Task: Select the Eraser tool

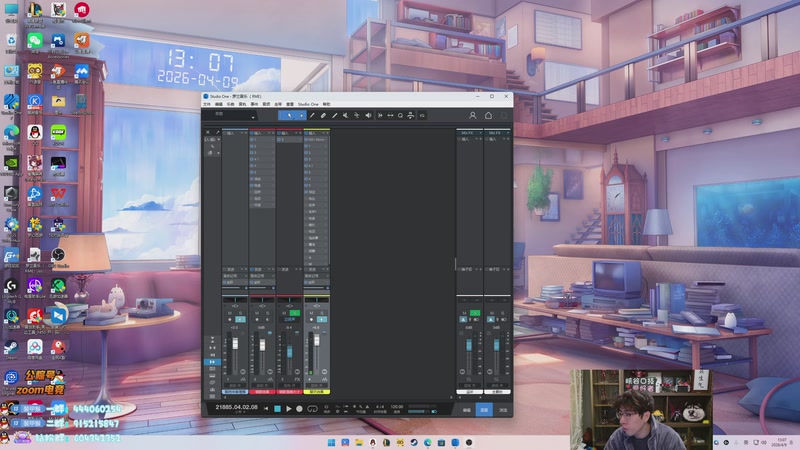Action: [x=323, y=116]
